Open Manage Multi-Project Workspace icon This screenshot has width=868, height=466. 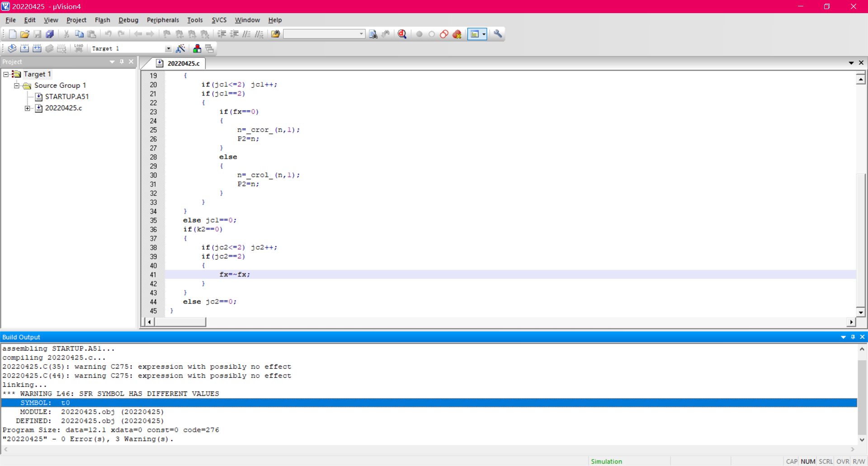(x=209, y=48)
